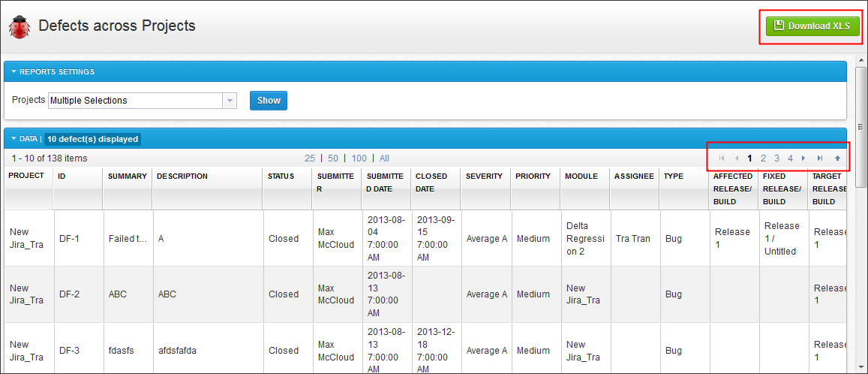Show 100 items per page
Image resolution: width=868 pixels, height=374 pixels.
point(359,158)
